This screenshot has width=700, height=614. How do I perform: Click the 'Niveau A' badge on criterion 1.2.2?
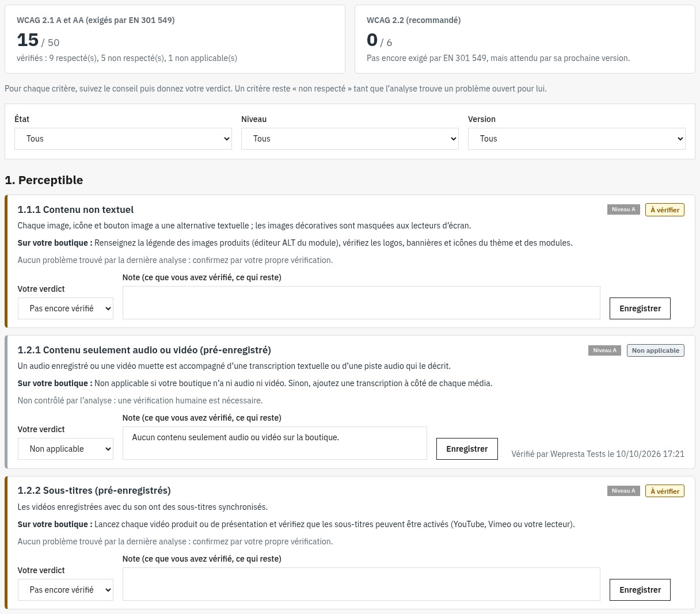623,491
